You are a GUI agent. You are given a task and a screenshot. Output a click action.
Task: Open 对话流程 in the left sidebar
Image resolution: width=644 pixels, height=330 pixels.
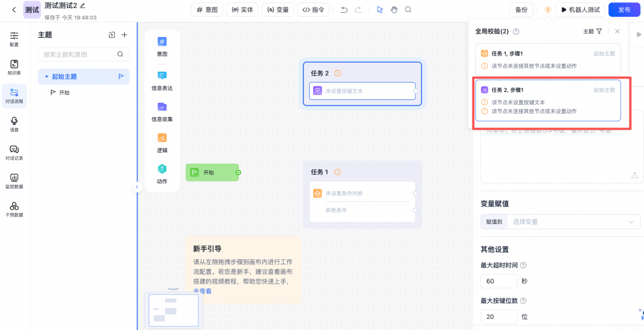pos(14,95)
